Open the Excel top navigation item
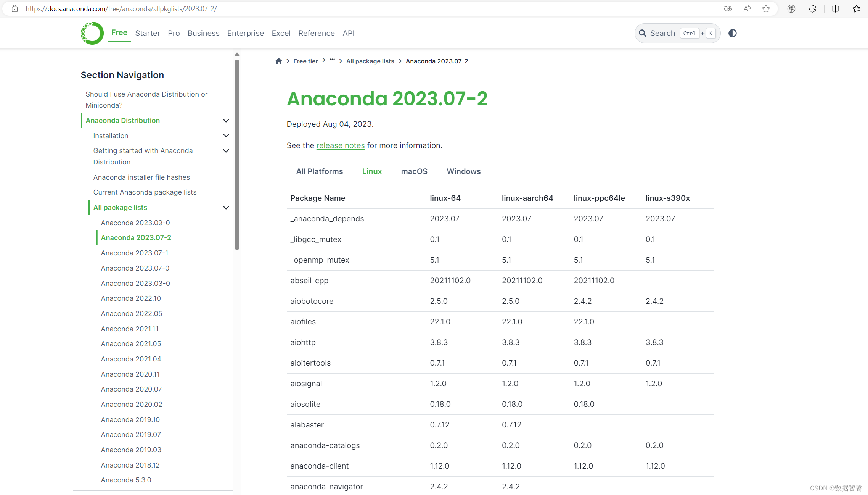The width and height of the screenshot is (868, 495). click(x=281, y=33)
